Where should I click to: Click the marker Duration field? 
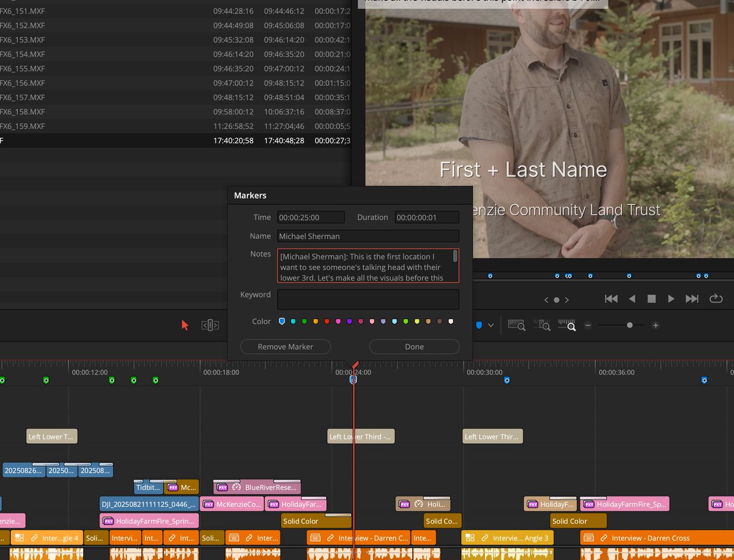pos(427,218)
